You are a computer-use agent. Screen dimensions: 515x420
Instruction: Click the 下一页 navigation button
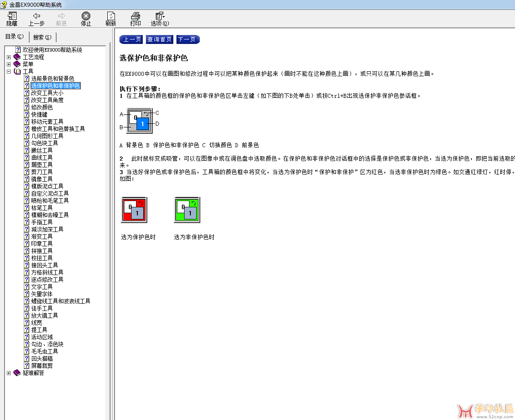tap(188, 39)
